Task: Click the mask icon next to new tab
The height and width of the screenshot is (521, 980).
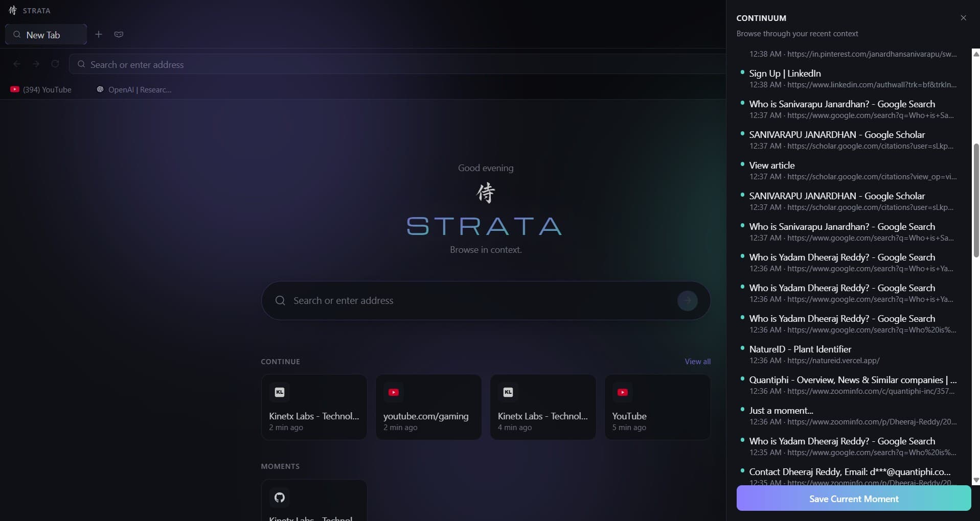Action: pyautogui.click(x=119, y=34)
